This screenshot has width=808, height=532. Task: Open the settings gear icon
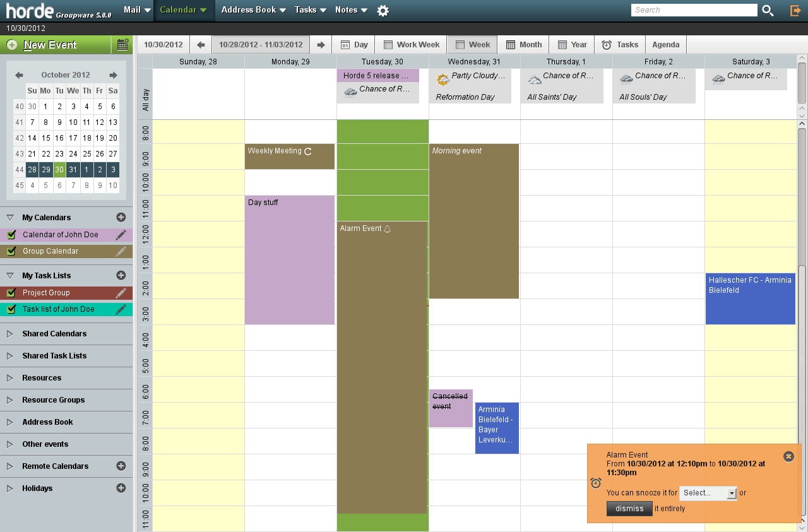pos(383,10)
